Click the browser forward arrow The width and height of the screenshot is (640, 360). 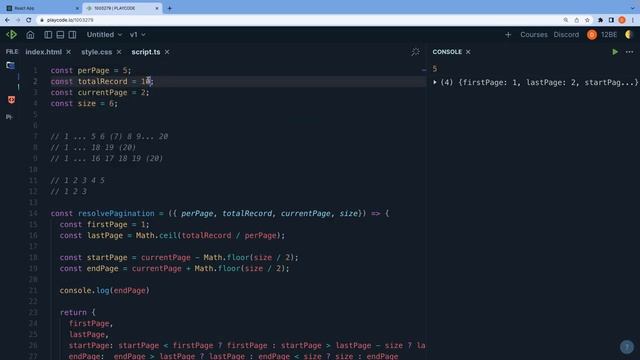click(18, 20)
